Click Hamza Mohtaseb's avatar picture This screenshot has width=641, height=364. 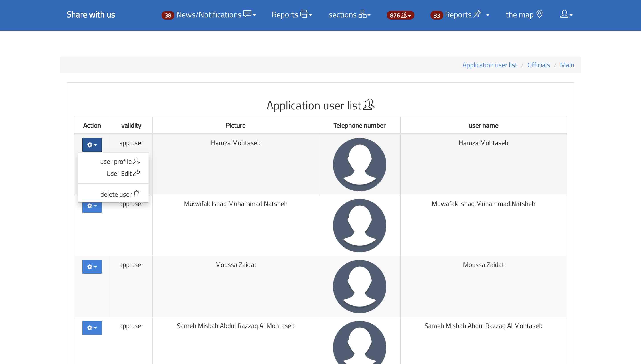359,164
